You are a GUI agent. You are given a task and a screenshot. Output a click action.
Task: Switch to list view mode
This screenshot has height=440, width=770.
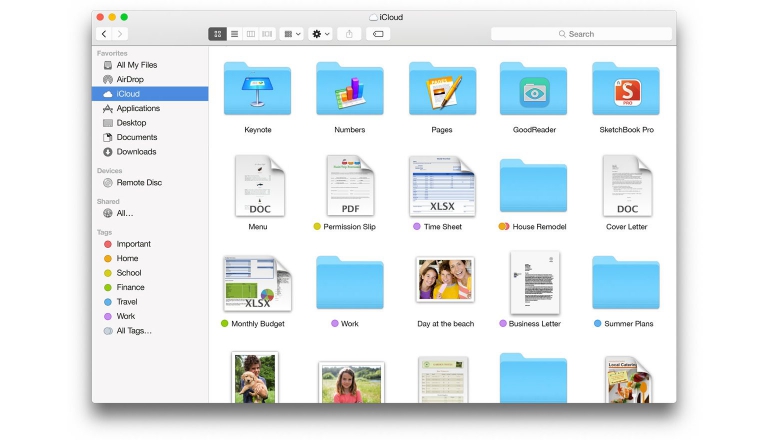tap(234, 34)
